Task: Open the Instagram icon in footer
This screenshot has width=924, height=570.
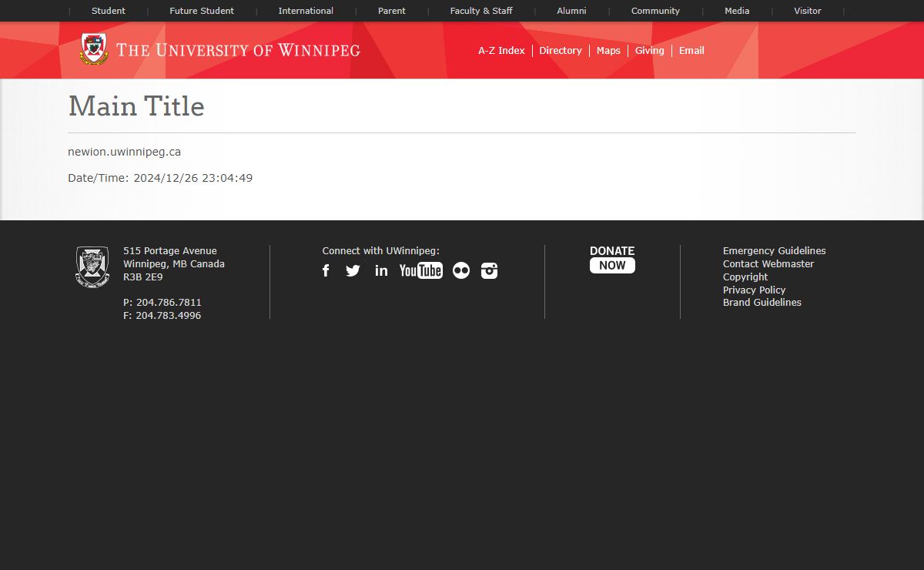Action: click(490, 270)
